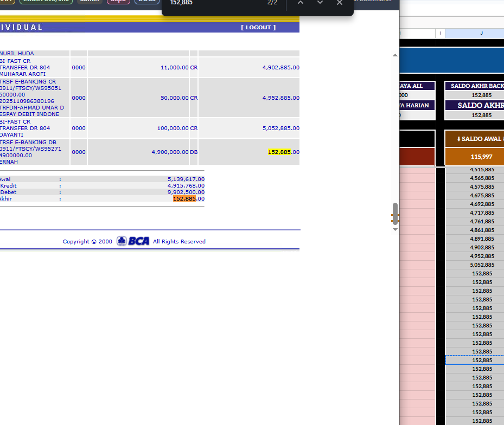Click the spreadsheet cell 4,575,885
504x425 pixels.
474,186
